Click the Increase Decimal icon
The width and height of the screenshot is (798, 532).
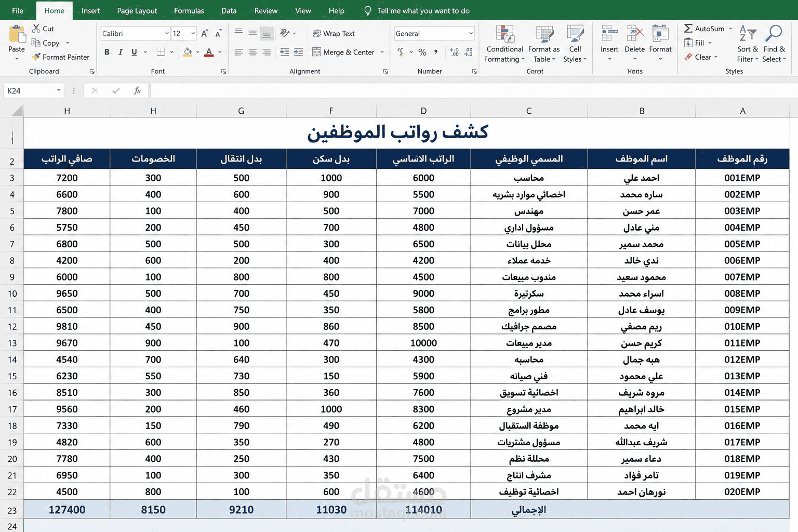(x=455, y=52)
